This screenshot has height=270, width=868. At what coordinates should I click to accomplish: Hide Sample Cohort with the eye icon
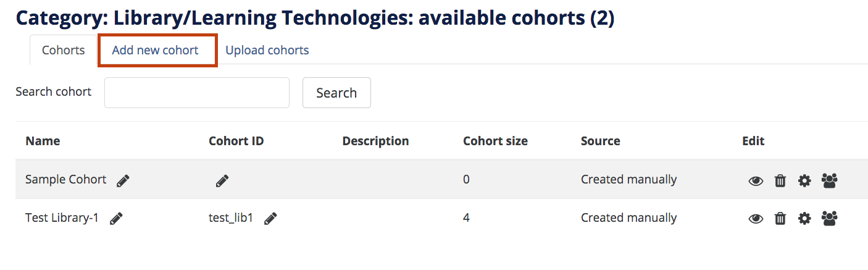click(756, 181)
